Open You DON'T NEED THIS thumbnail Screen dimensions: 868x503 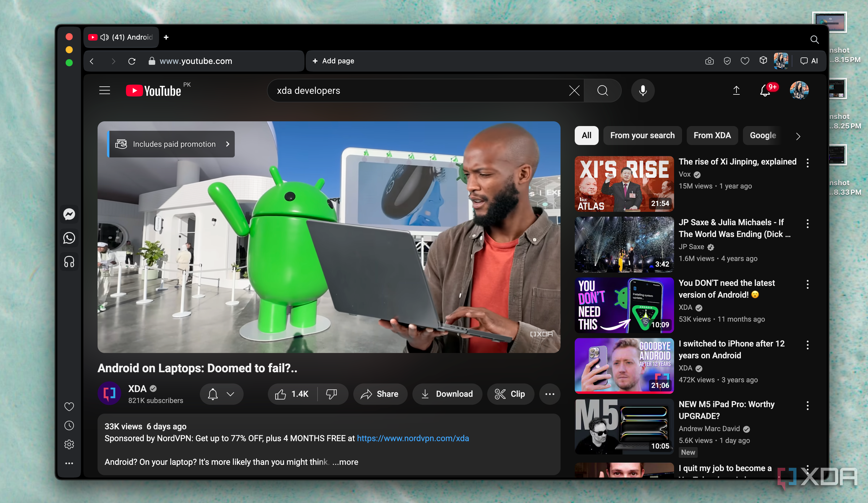[x=624, y=305]
